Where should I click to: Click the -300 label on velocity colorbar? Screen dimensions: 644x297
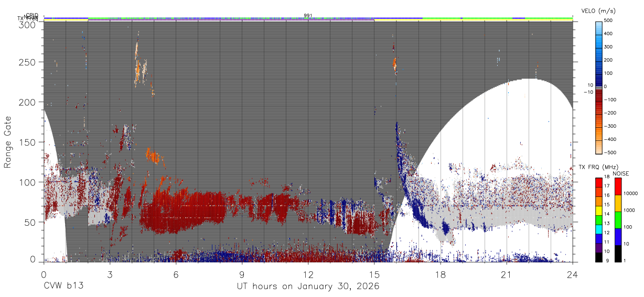(x=609, y=126)
